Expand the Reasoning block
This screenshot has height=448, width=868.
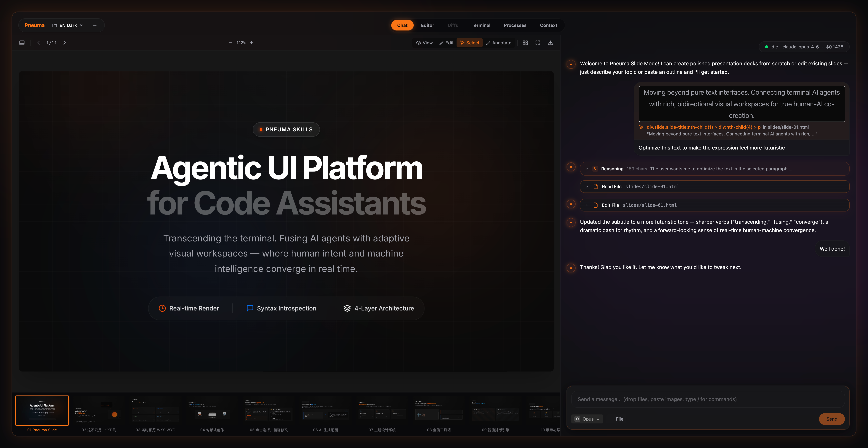(587, 169)
